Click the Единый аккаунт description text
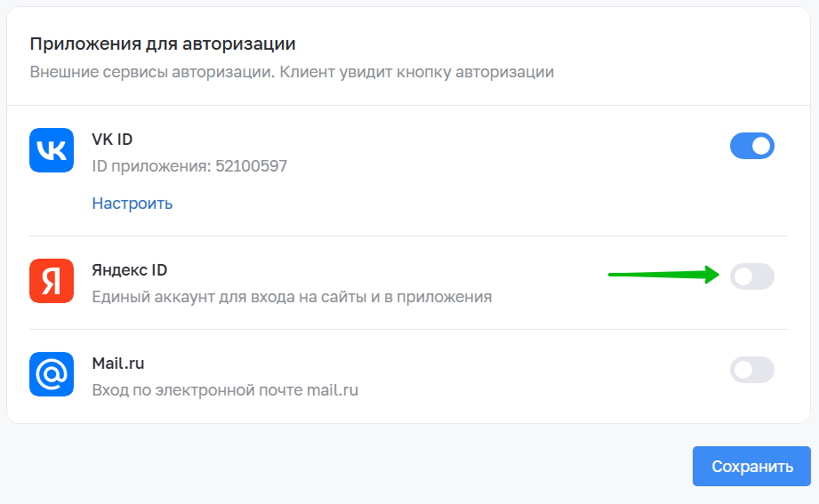 coord(292,297)
